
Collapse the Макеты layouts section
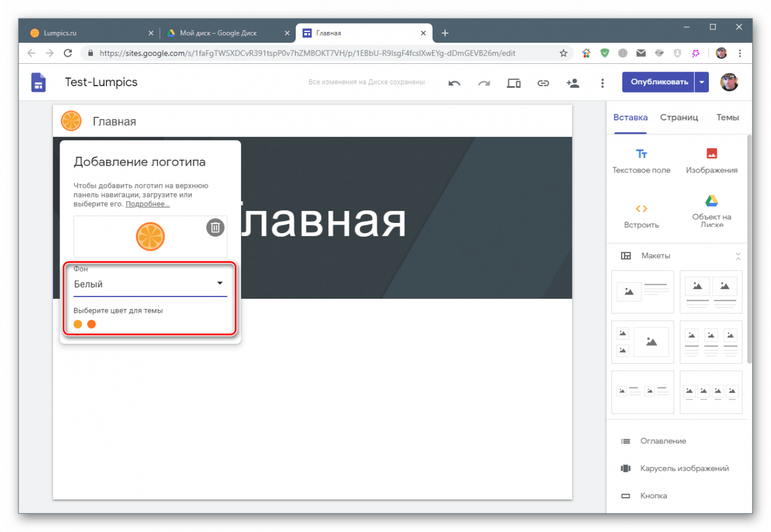point(738,256)
